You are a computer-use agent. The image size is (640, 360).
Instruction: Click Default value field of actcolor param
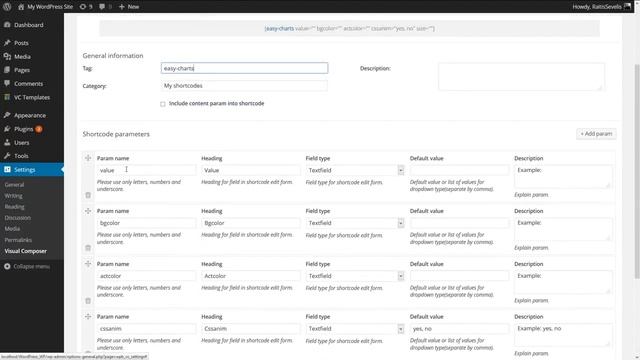tap(459, 276)
